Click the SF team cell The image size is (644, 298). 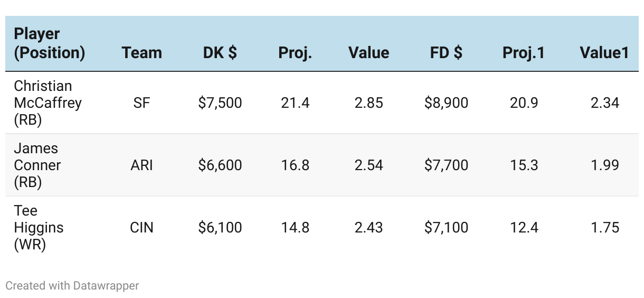pyautogui.click(x=141, y=103)
